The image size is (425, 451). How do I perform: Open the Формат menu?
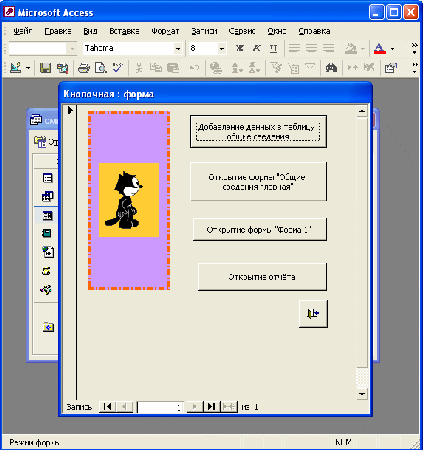pyautogui.click(x=165, y=31)
